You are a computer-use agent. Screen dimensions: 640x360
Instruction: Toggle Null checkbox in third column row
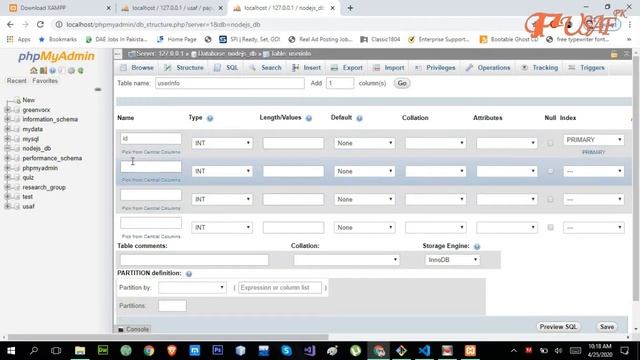(x=550, y=199)
